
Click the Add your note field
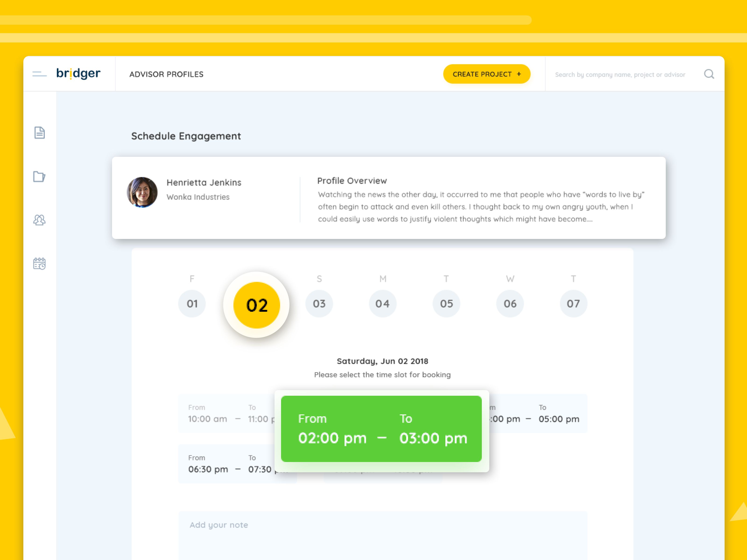383,535
